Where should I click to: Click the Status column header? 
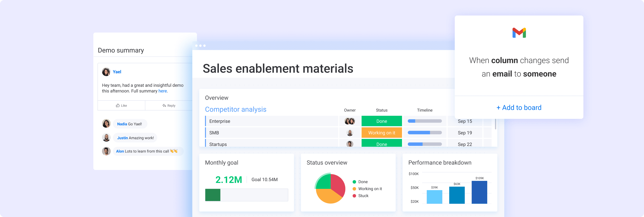(382, 110)
